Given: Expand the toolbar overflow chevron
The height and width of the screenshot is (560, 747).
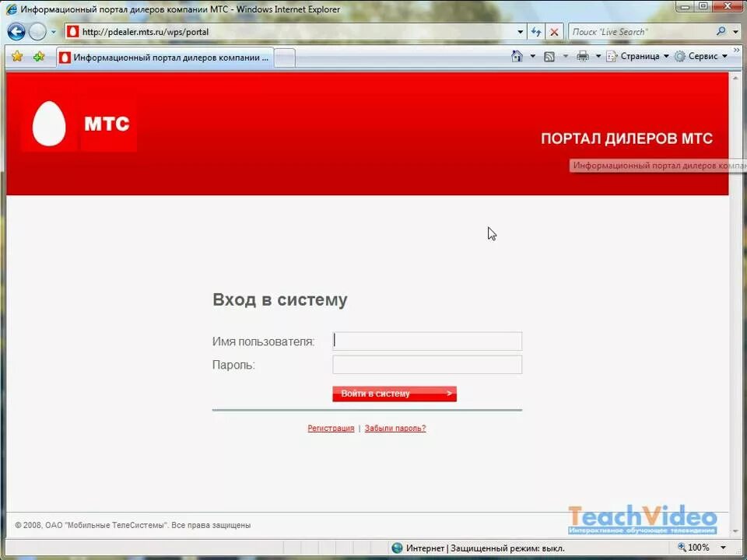Looking at the screenshot, I should (x=737, y=50).
